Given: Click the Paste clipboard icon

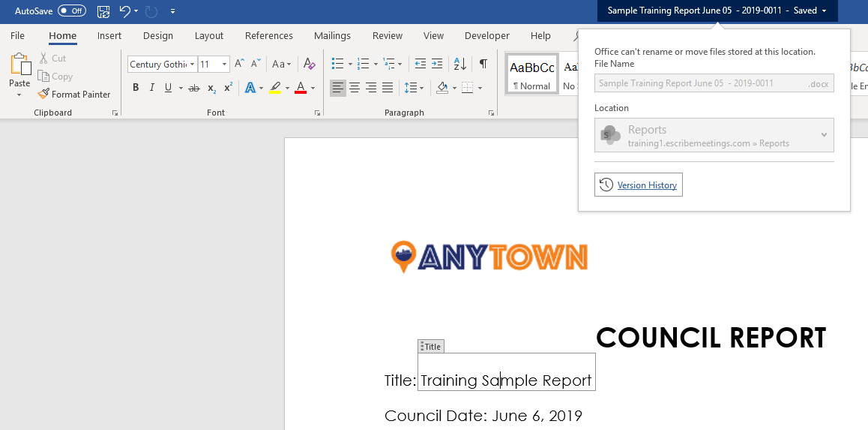Looking at the screenshot, I should [x=20, y=65].
